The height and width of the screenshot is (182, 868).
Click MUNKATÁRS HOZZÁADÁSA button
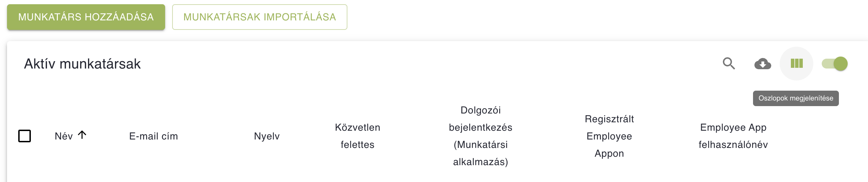(86, 17)
